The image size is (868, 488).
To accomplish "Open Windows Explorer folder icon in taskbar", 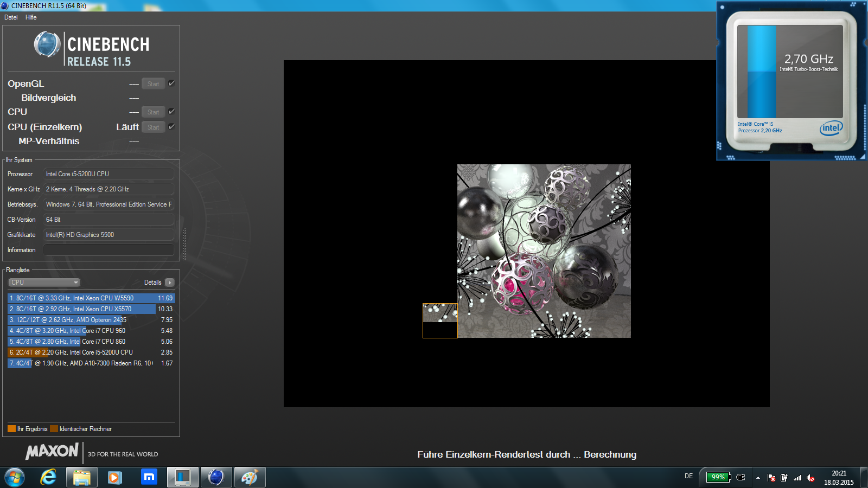I will [82, 478].
